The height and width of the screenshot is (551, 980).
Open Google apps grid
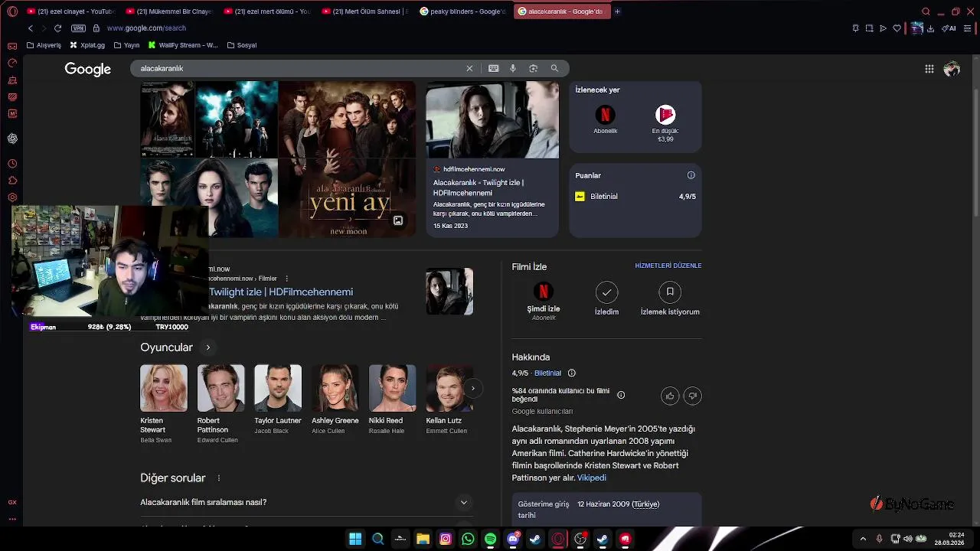929,69
